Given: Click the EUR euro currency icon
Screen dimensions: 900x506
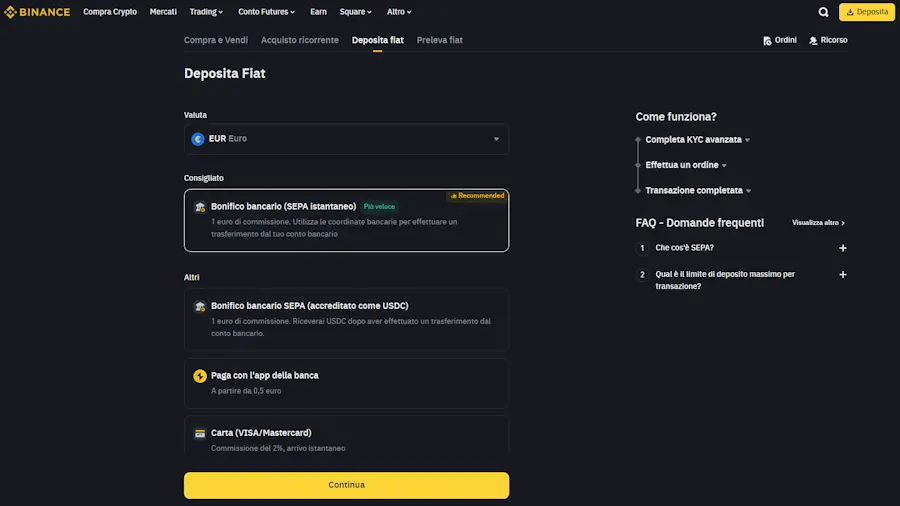Looking at the screenshot, I should [198, 139].
